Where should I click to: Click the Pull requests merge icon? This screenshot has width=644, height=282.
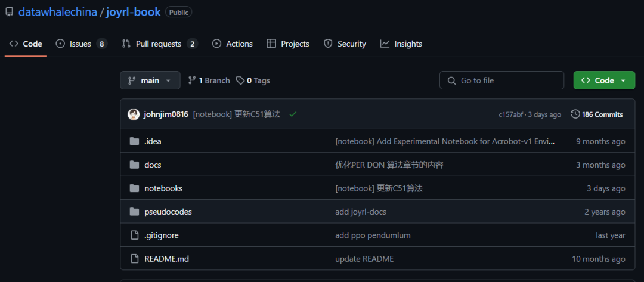[126, 44]
